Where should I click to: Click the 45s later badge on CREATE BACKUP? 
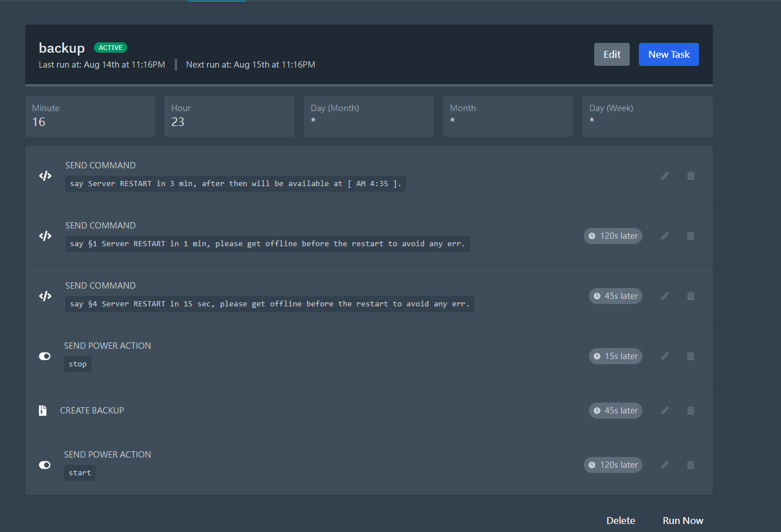(x=615, y=410)
